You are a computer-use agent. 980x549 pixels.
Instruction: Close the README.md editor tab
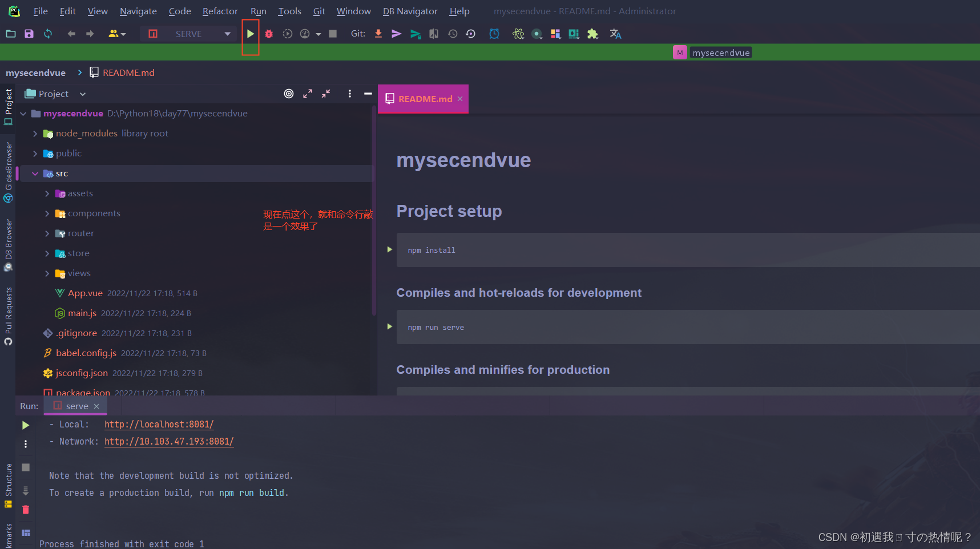460,99
